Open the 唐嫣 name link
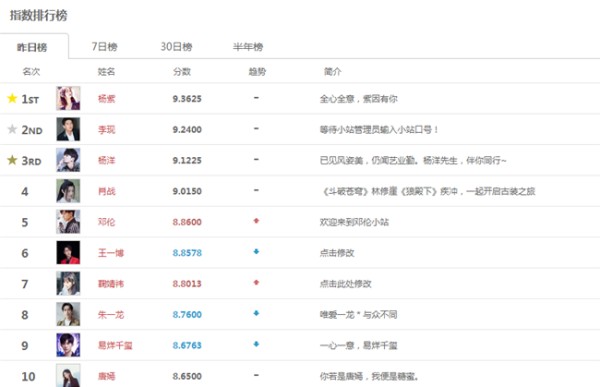This screenshot has width=600, height=387. coord(106,376)
